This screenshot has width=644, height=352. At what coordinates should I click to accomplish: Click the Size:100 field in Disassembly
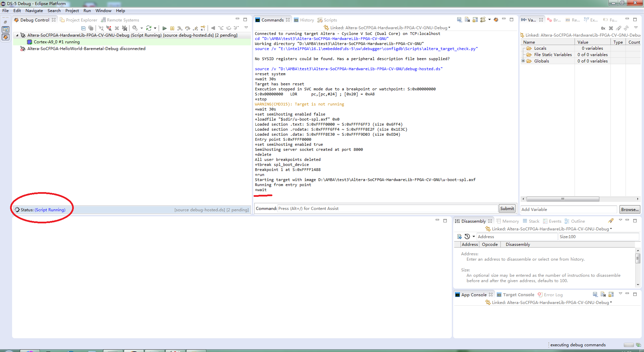point(598,236)
